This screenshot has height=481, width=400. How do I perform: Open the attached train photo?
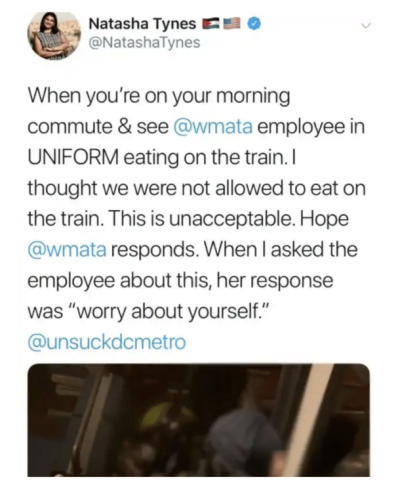[199, 420]
